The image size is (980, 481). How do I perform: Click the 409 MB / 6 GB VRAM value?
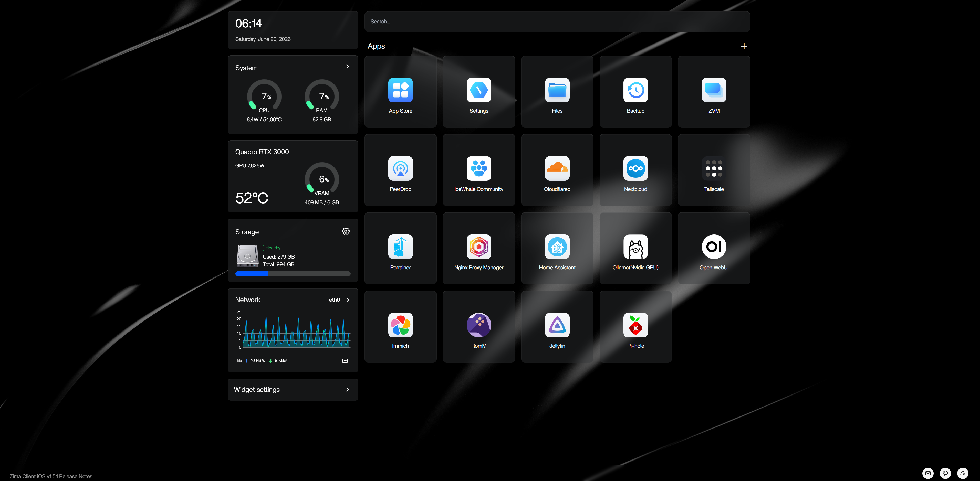tap(321, 202)
